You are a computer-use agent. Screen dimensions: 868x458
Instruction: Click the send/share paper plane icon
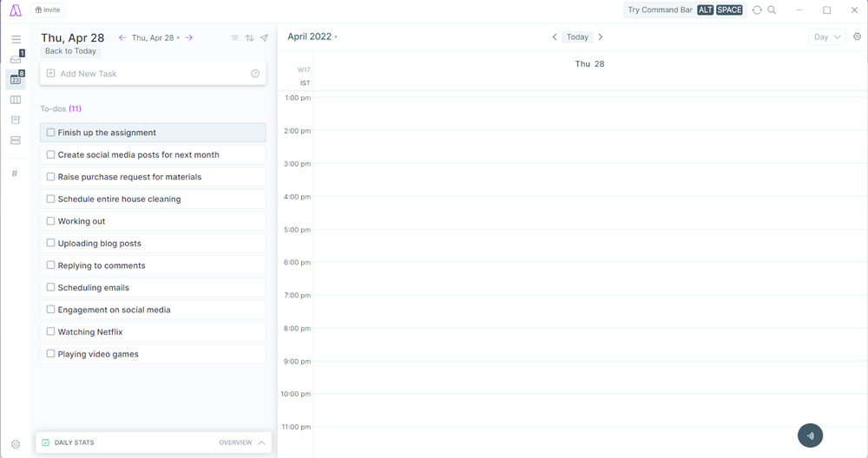tap(264, 38)
